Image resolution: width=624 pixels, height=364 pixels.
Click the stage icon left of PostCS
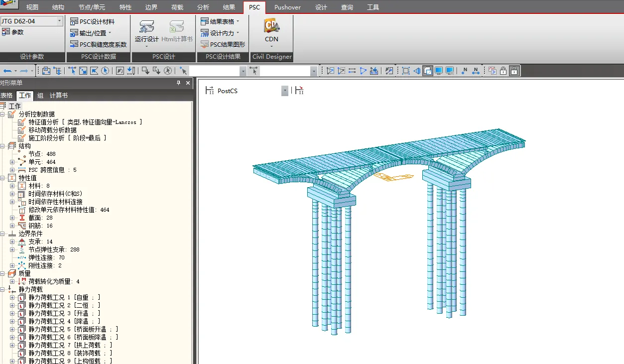[x=210, y=90]
